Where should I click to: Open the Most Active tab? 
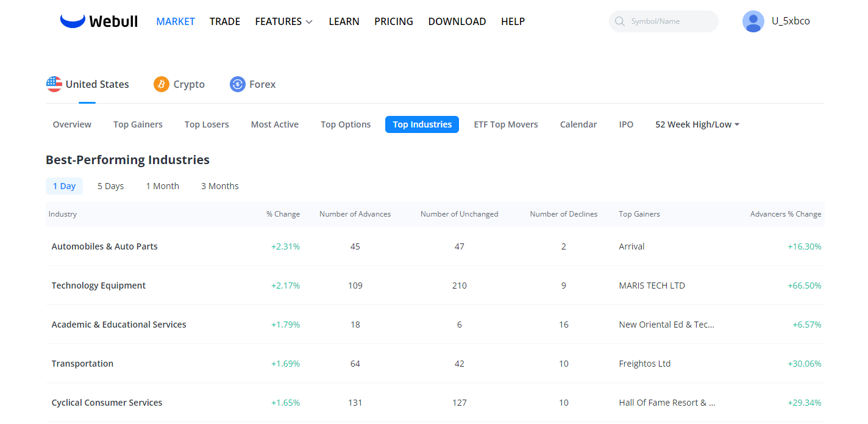(275, 124)
